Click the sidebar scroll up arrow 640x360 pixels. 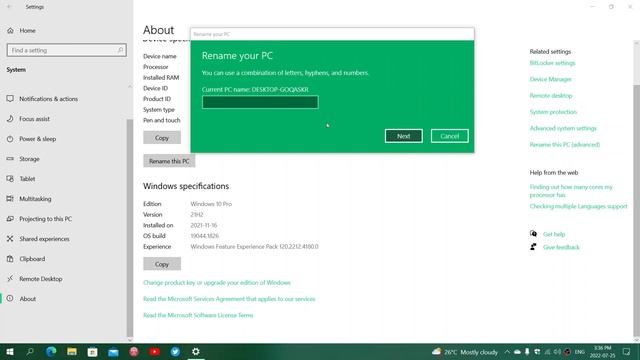tap(130, 86)
